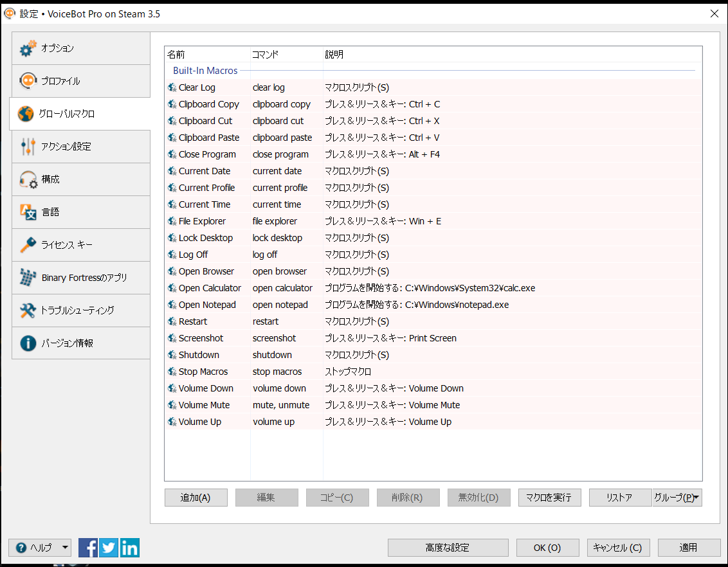
Task: Click the 適用 button
Action: 689,548
